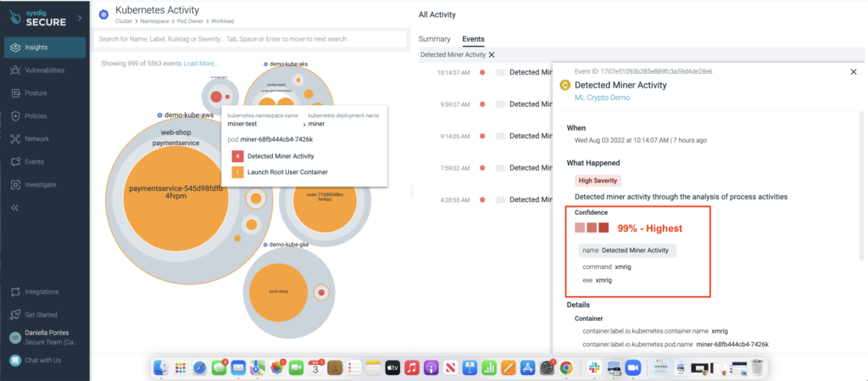Click the Sysdig Secure logo
The width and height of the screenshot is (868, 381).
click(38, 18)
